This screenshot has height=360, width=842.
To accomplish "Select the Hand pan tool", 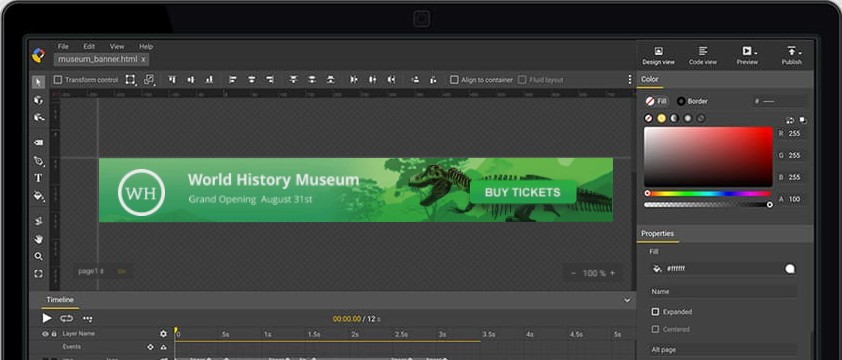I will 38,239.
